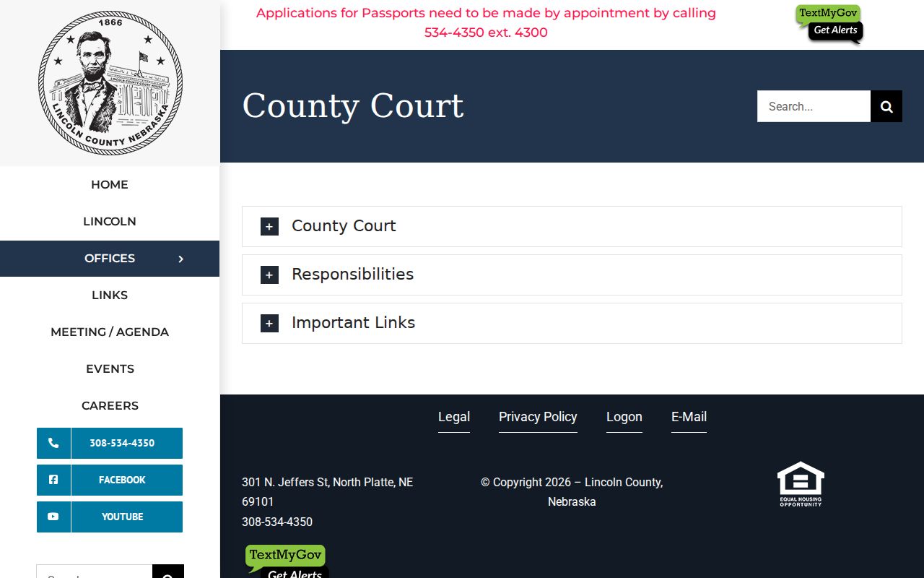
Task: Click the Equal Housing Opportunity logo
Action: (x=801, y=484)
